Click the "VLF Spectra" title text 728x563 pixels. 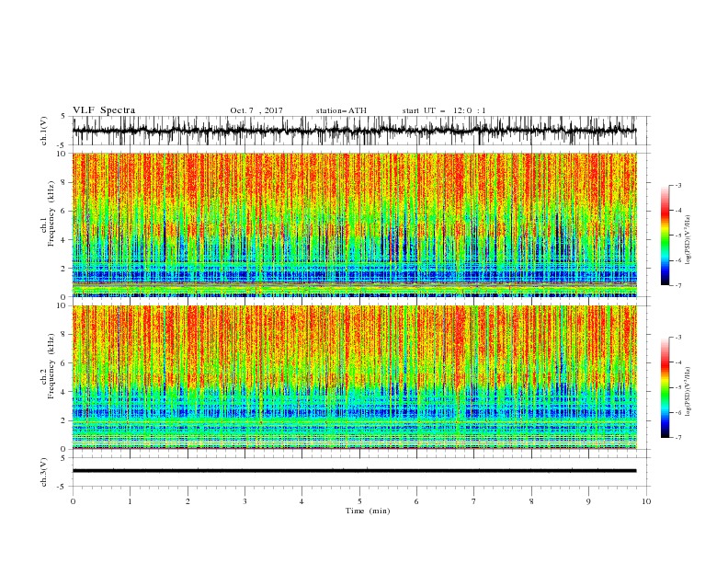pos(104,110)
